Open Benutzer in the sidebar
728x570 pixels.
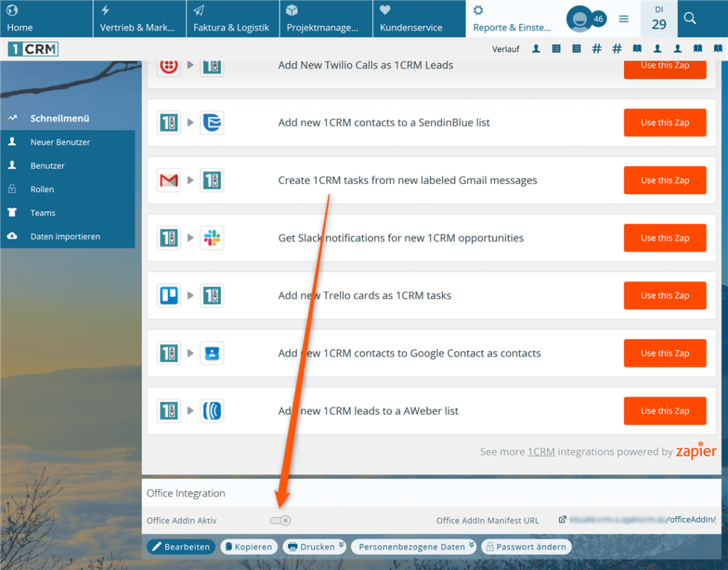click(48, 166)
